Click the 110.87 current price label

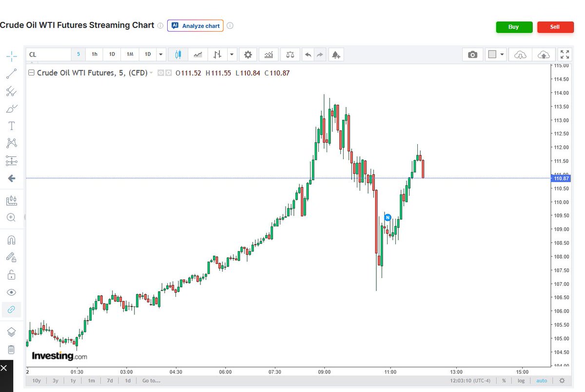coord(562,178)
